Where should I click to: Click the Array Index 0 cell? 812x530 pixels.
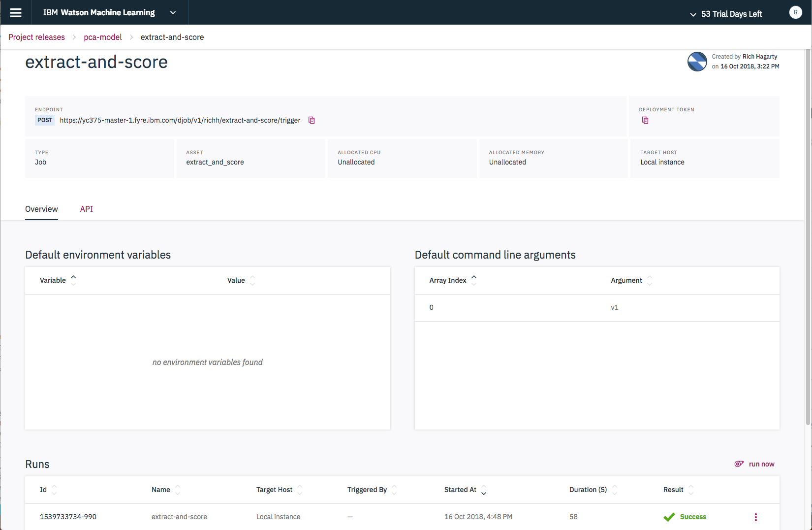(x=432, y=307)
